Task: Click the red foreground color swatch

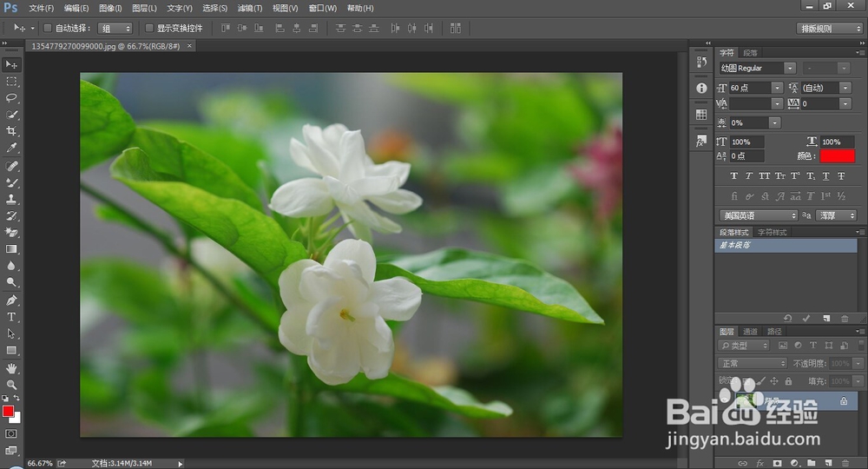Action: coord(8,412)
